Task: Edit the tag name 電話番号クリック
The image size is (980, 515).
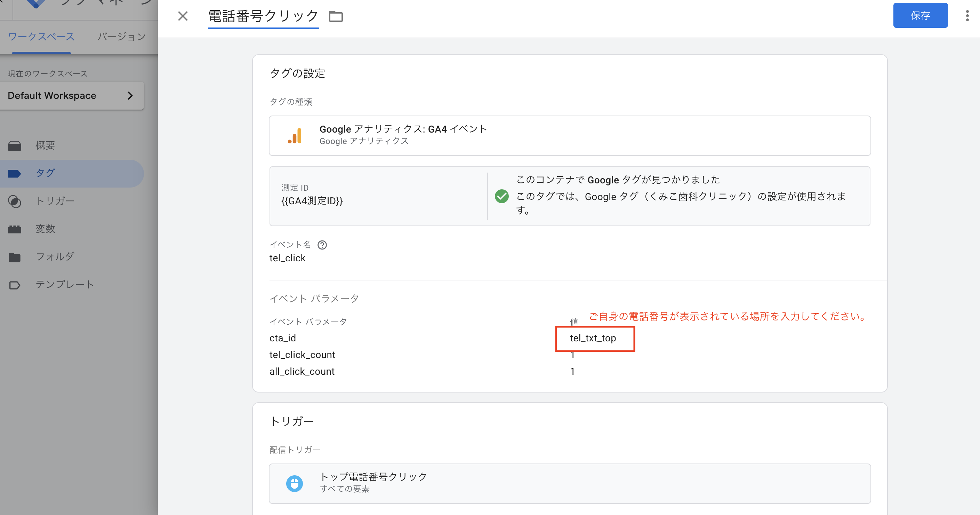Action: pos(263,16)
